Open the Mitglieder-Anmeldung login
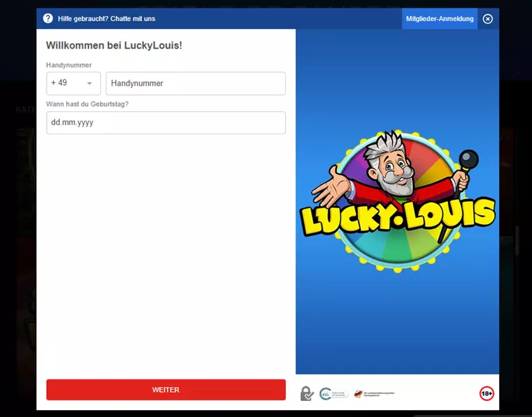This screenshot has height=417, width=532. [440, 19]
